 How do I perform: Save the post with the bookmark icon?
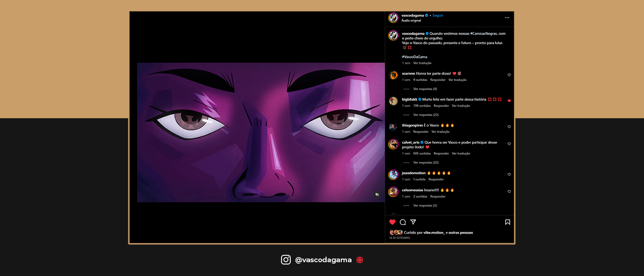[x=508, y=222]
